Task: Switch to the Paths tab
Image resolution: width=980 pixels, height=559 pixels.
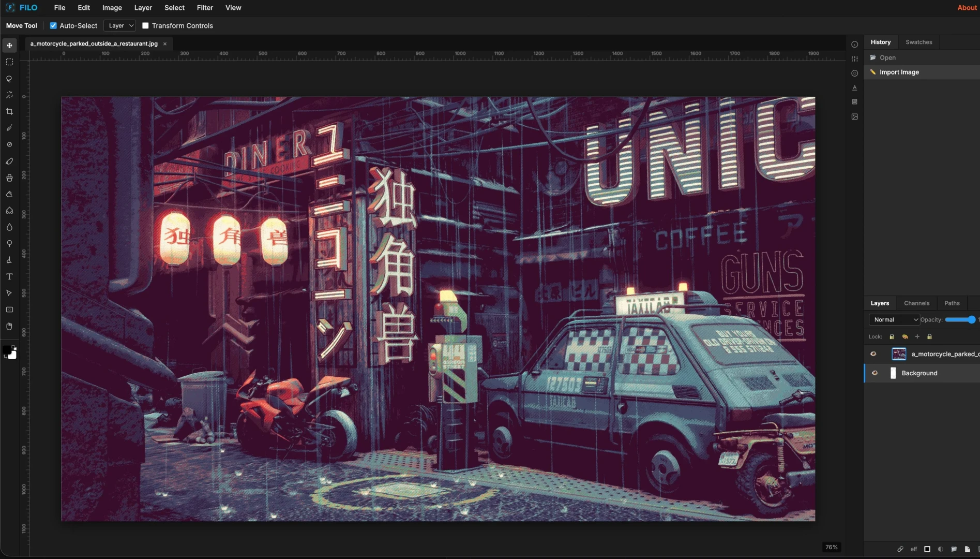Action: pyautogui.click(x=952, y=303)
